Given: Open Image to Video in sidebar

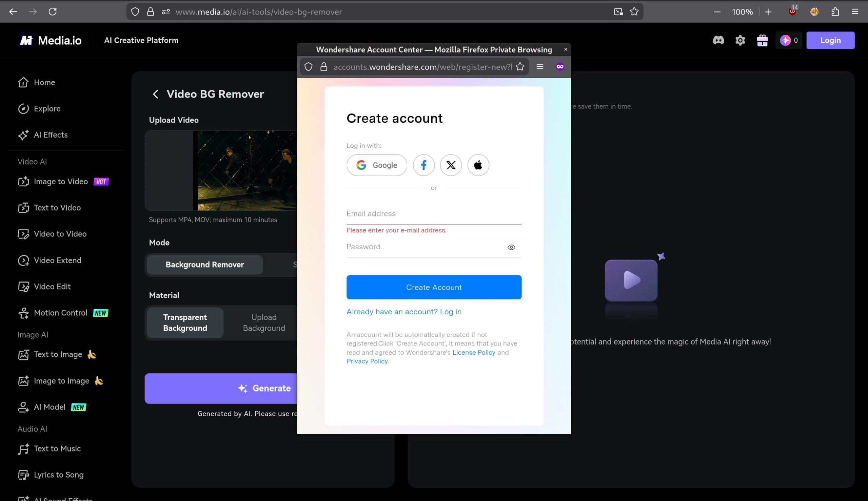Looking at the screenshot, I should click(61, 181).
